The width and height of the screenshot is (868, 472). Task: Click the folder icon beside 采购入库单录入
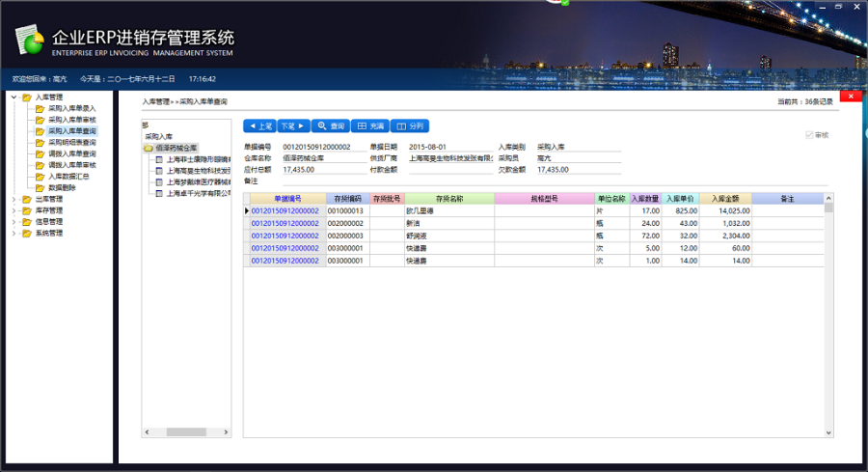[x=40, y=108]
